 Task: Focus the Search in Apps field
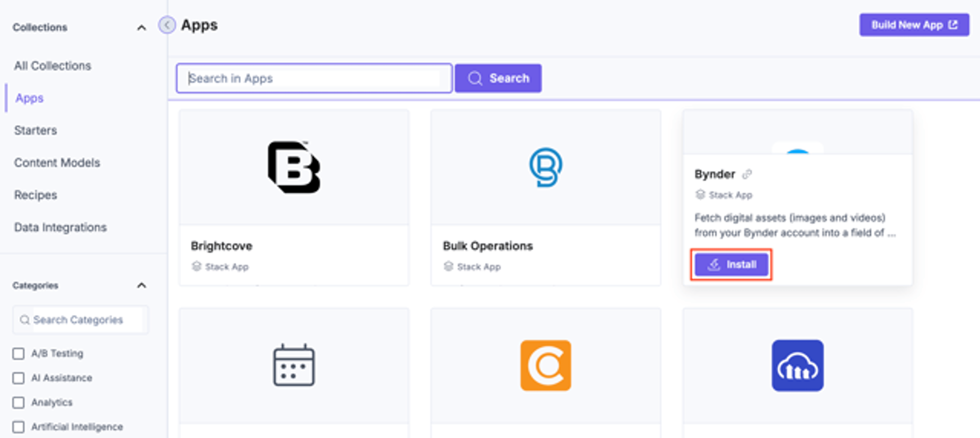pyautogui.click(x=314, y=78)
